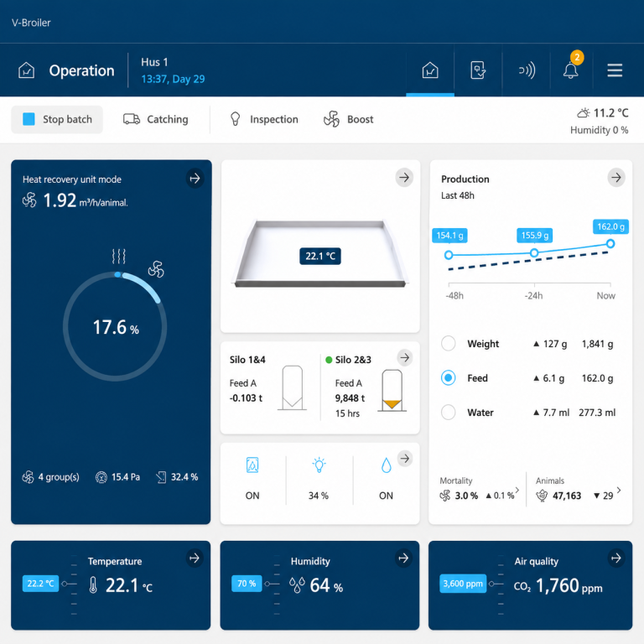
Task: Click the 22.2 °C temperature setpoint marker
Action: [x=40, y=584]
